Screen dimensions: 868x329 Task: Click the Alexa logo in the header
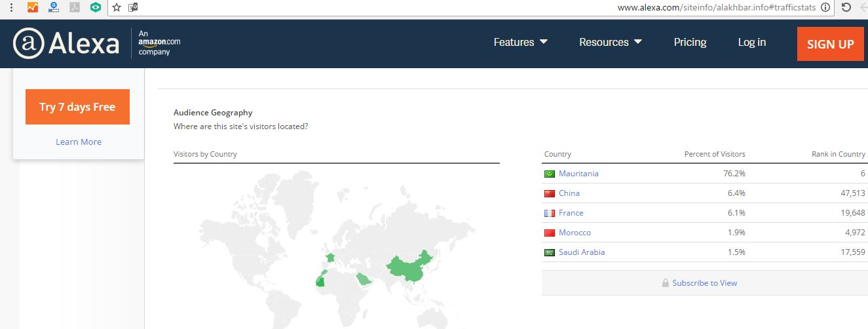coord(66,44)
